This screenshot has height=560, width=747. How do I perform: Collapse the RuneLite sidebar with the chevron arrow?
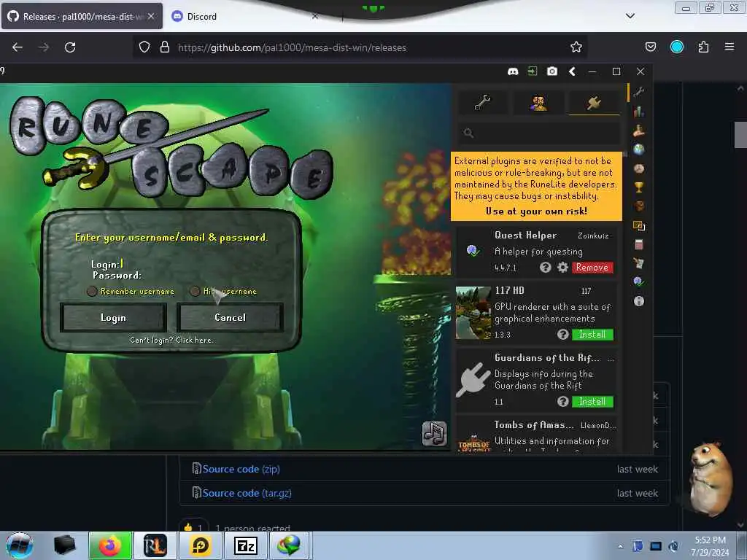(572, 71)
